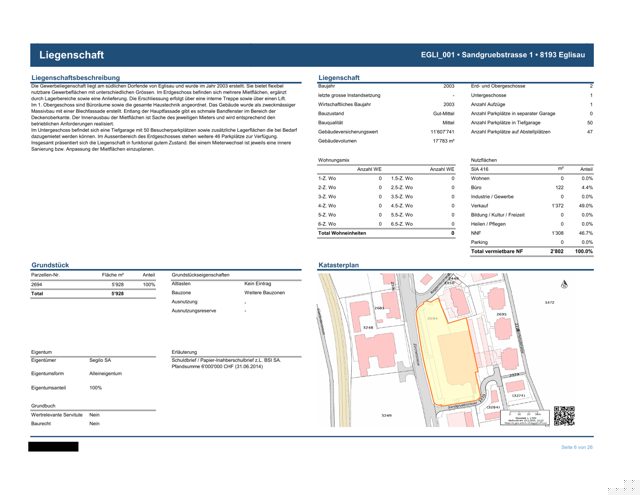Click the '3-Z. Wo' row label
The height and width of the screenshot is (495, 640).
tap(327, 197)
